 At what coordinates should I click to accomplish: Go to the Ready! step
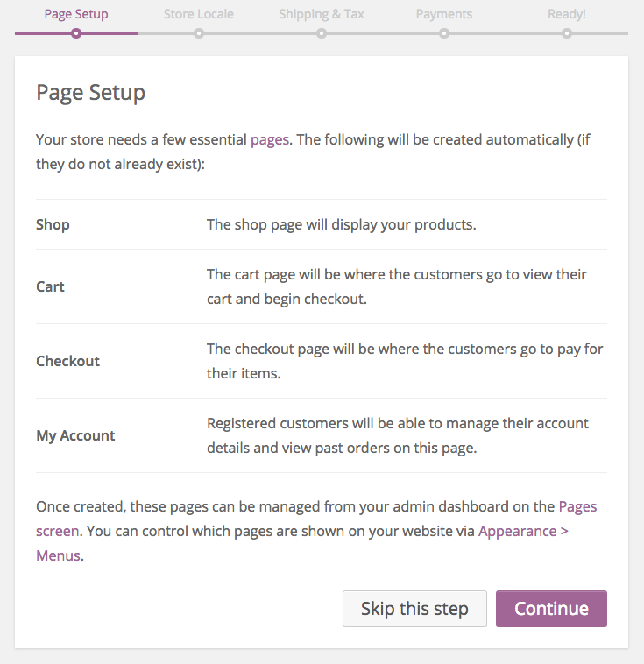[567, 14]
